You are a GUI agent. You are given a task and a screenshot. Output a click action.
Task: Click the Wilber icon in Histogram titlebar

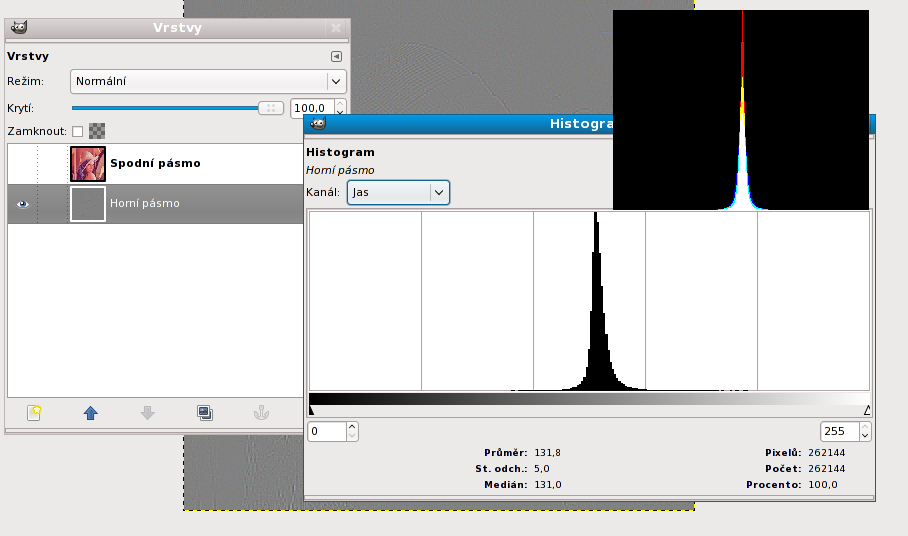(x=318, y=123)
